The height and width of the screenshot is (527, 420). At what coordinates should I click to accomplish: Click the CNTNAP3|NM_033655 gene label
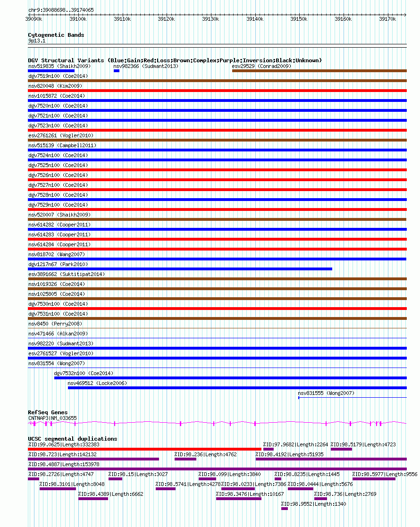[x=52, y=418]
